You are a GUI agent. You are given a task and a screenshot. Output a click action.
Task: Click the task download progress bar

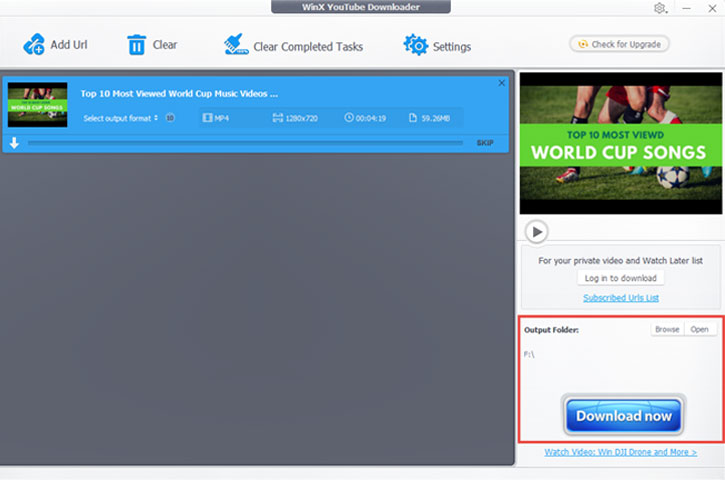pyautogui.click(x=245, y=143)
